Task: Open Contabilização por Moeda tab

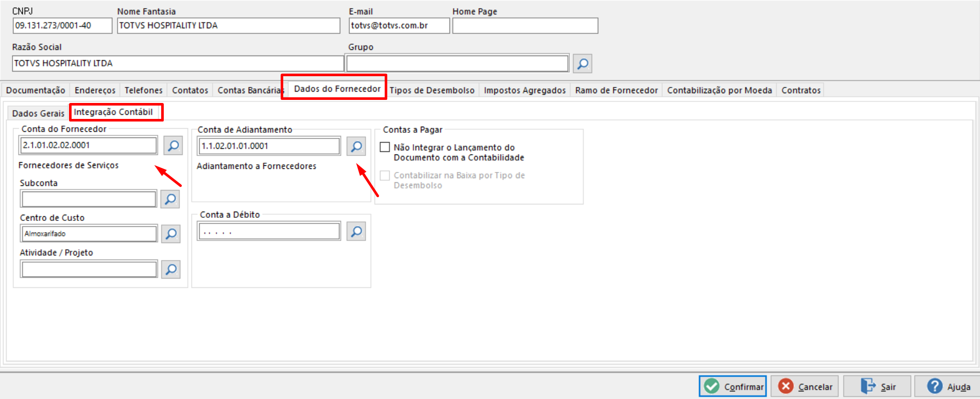Action: click(x=719, y=90)
